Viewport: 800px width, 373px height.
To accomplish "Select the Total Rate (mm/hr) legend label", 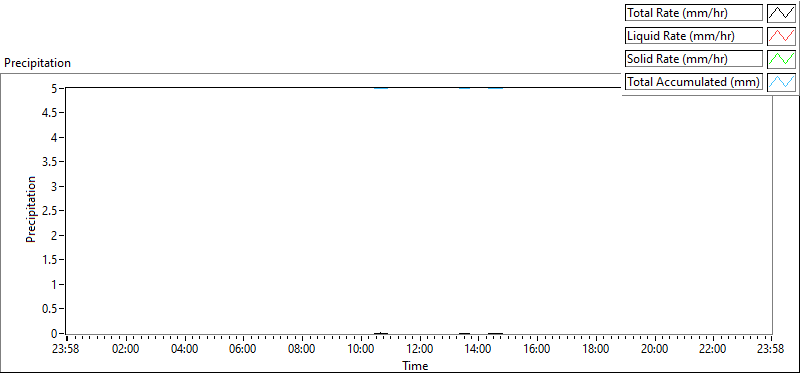I will tap(694, 13).
